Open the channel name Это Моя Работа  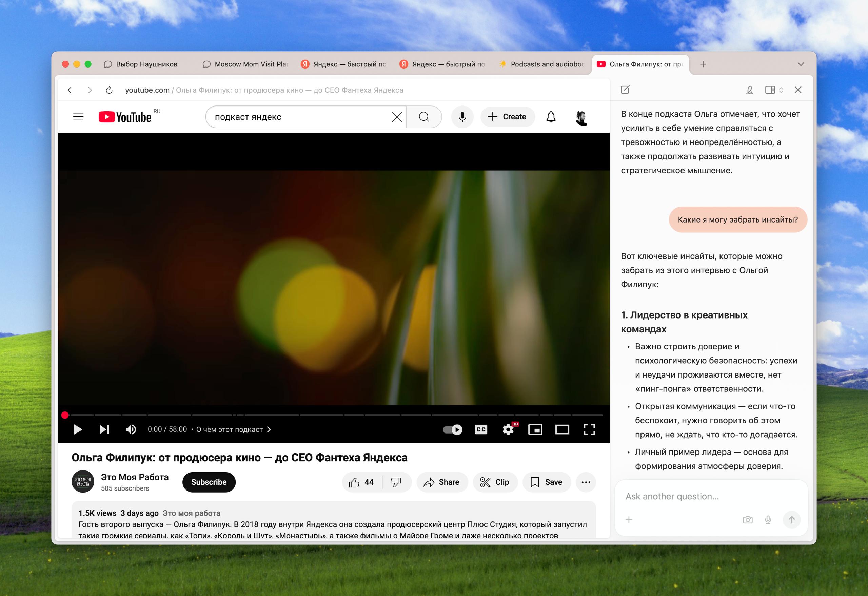tap(135, 477)
